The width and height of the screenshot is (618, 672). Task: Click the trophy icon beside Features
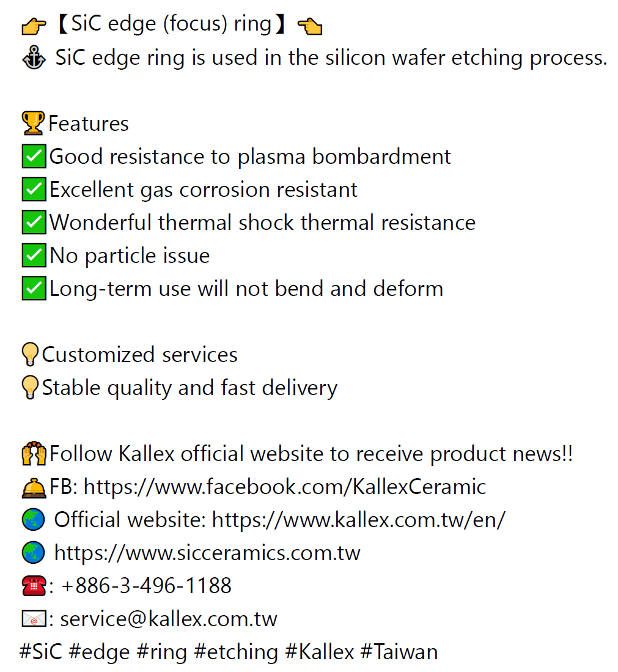[x=33, y=124]
